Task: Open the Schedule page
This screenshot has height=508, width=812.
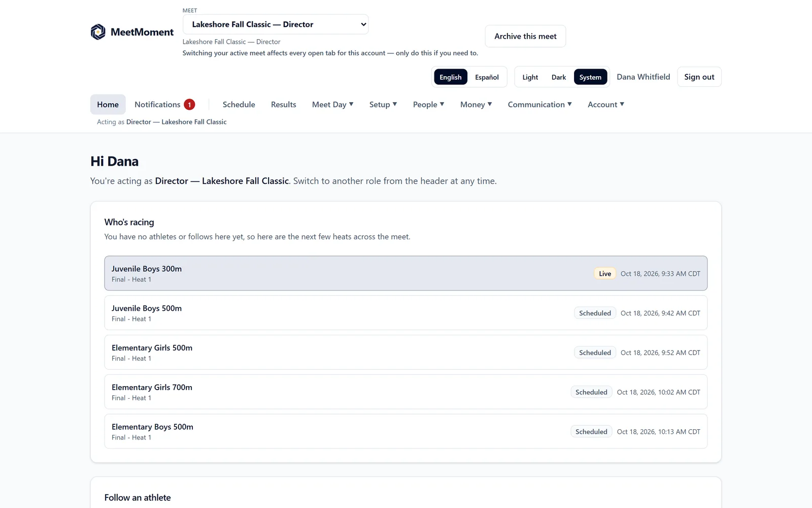Action: pos(239,105)
